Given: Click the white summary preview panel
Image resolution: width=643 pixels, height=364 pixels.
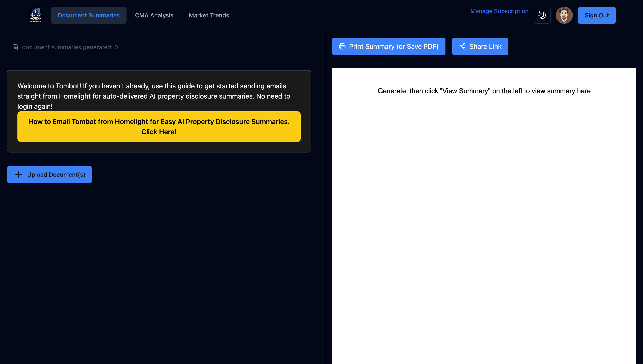Looking at the screenshot, I should click(x=484, y=213).
